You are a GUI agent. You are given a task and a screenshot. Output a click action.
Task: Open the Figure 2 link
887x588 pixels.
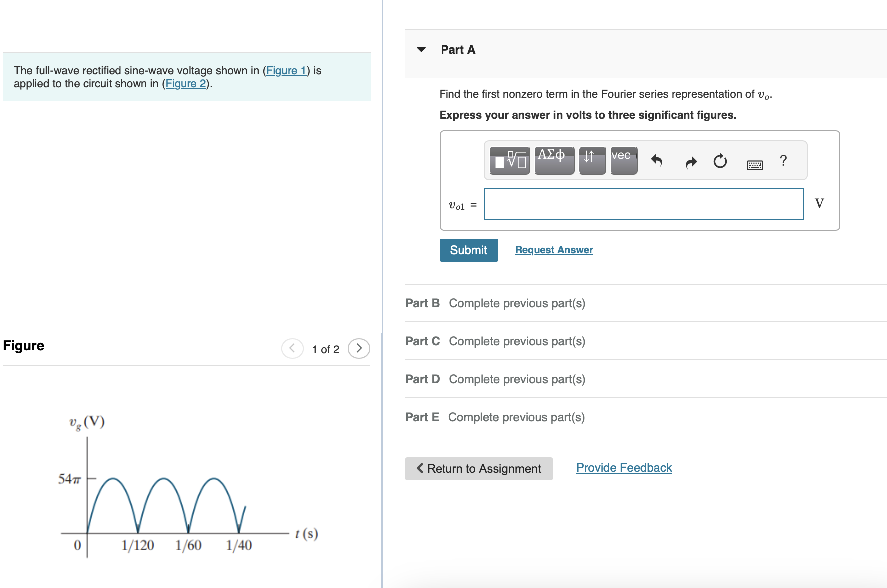(x=186, y=84)
